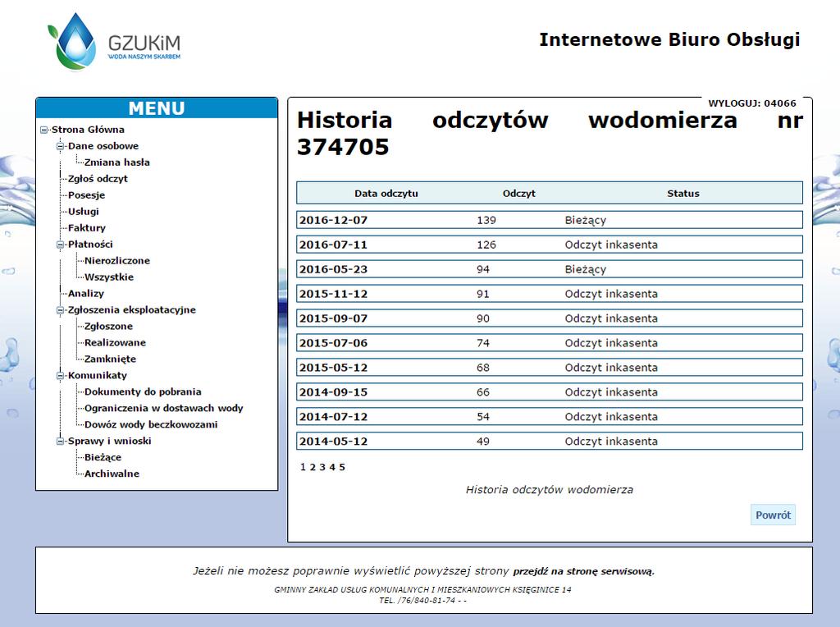The width and height of the screenshot is (840, 627).
Task: Select date cell 2015-05-12
Action: [333, 368]
